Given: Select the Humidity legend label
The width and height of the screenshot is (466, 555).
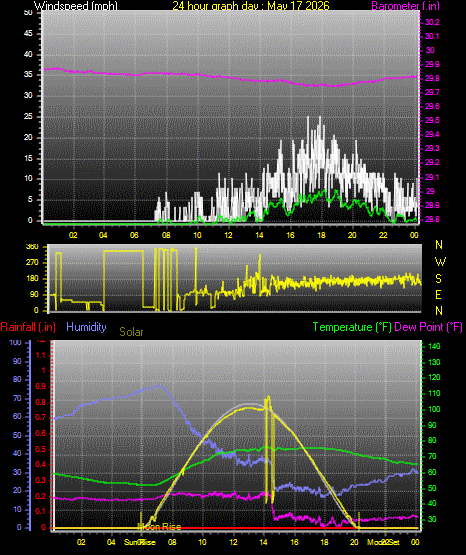Looking at the screenshot, I should 86,327.
